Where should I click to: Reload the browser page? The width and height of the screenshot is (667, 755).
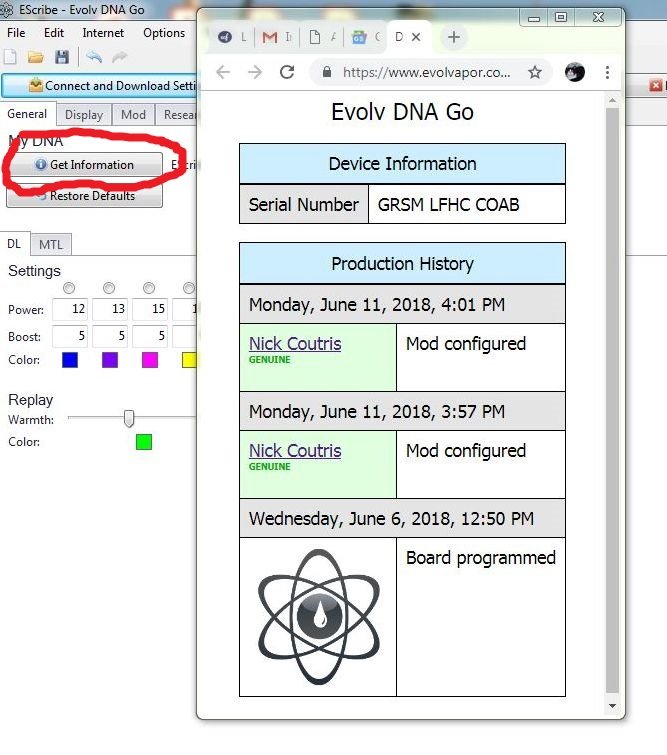tap(287, 72)
